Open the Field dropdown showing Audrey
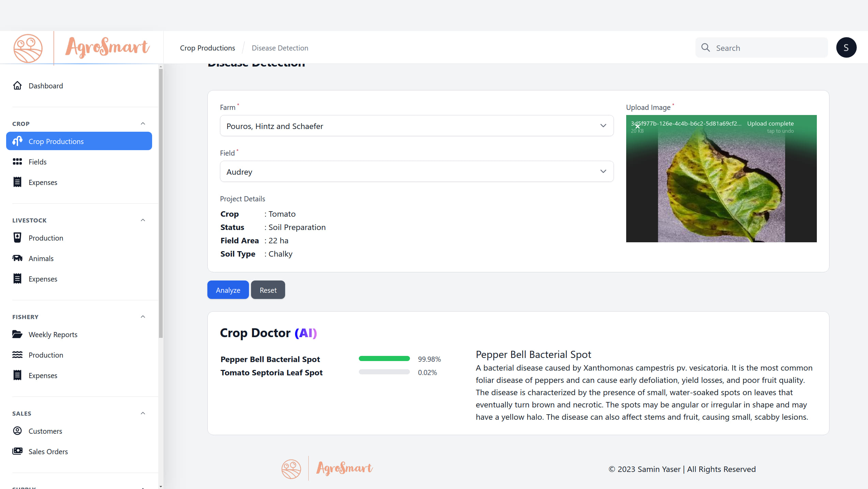The image size is (868, 489). click(416, 172)
